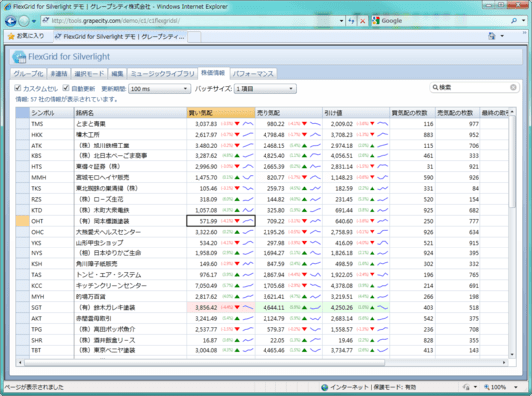The height and width of the screenshot is (396, 532).
Task: Open a new empty browser tab
Action: click(x=194, y=37)
